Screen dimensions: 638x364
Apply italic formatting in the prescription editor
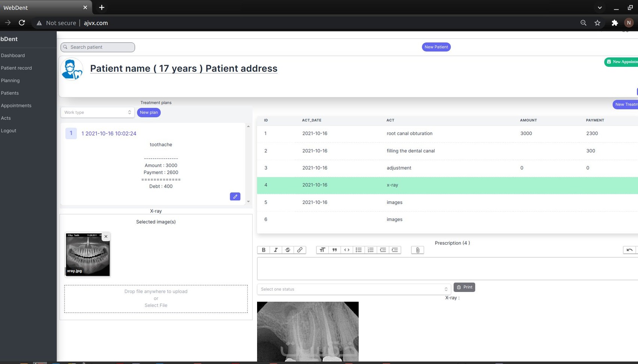point(276,250)
